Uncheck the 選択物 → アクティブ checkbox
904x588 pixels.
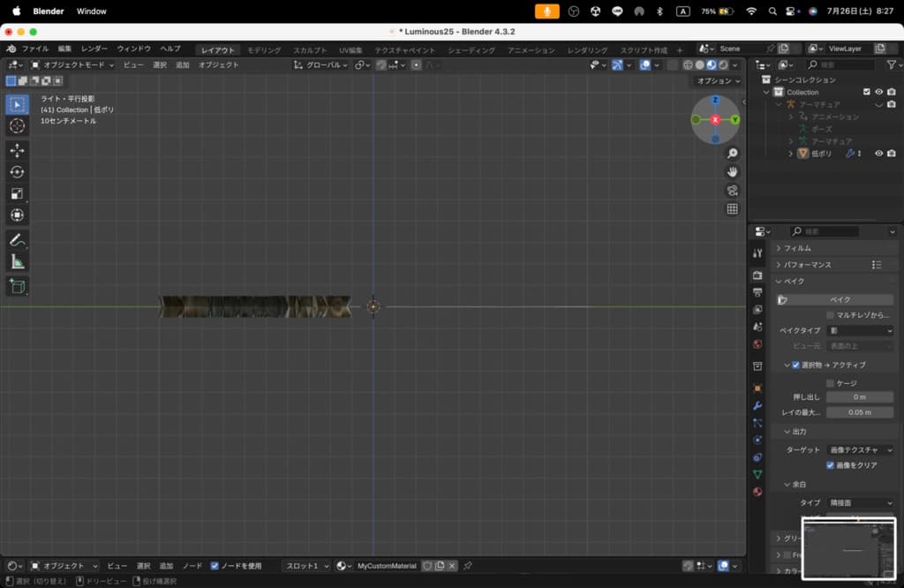[795, 365]
